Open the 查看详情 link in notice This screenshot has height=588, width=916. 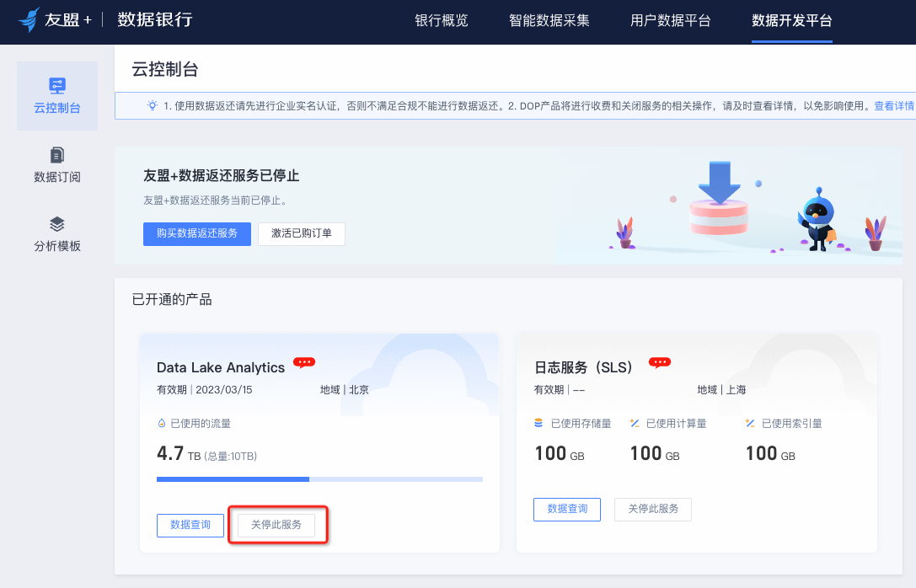pos(894,105)
